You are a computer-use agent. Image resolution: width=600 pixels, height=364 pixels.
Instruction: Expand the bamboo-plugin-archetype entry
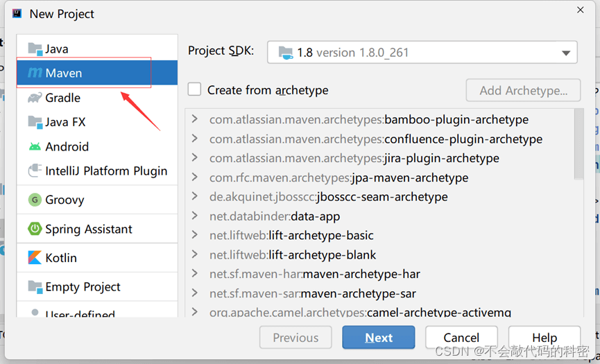tap(195, 119)
